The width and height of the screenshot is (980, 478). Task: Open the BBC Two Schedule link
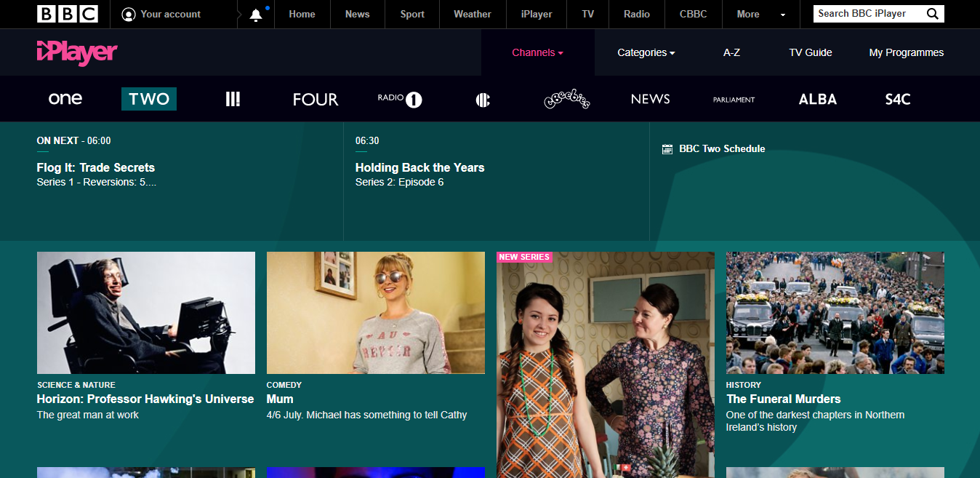click(714, 148)
